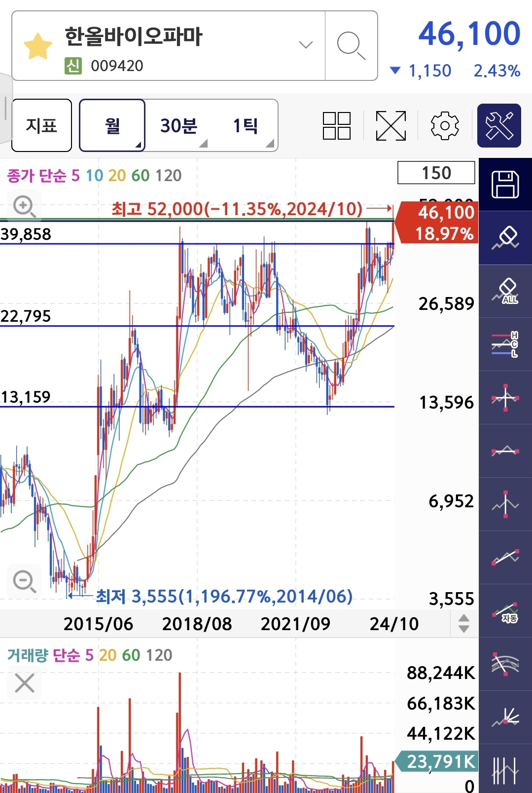Click the 2.43% change percentage
The image size is (532, 793).
coord(497,71)
